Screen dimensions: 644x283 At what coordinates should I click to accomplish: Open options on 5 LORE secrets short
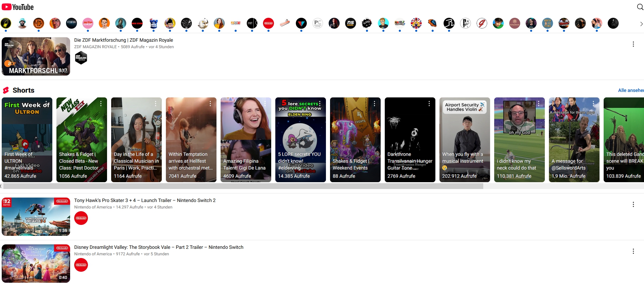pyautogui.click(x=320, y=104)
